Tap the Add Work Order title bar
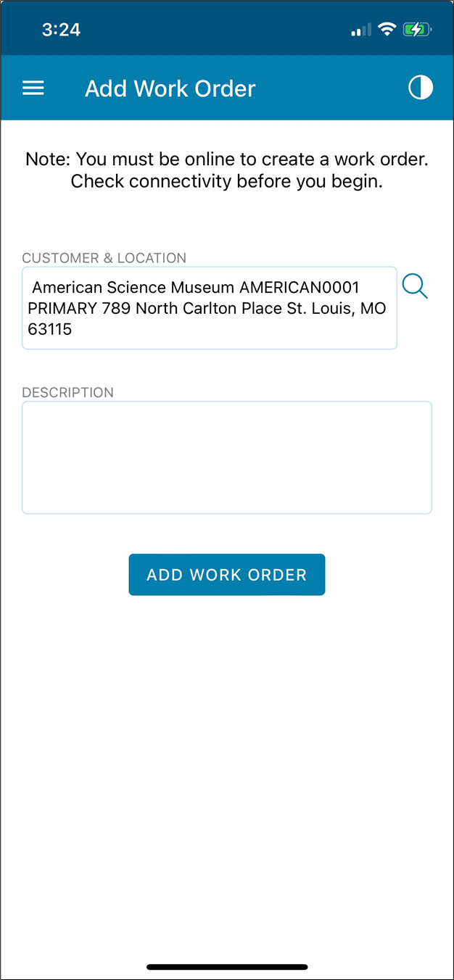 tap(170, 88)
